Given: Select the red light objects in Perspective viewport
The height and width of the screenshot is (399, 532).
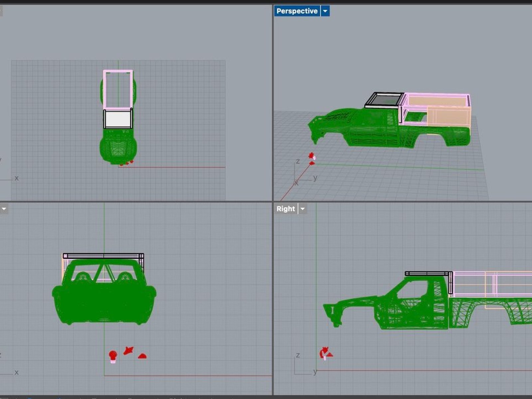Looking at the screenshot, I should pos(312,158).
